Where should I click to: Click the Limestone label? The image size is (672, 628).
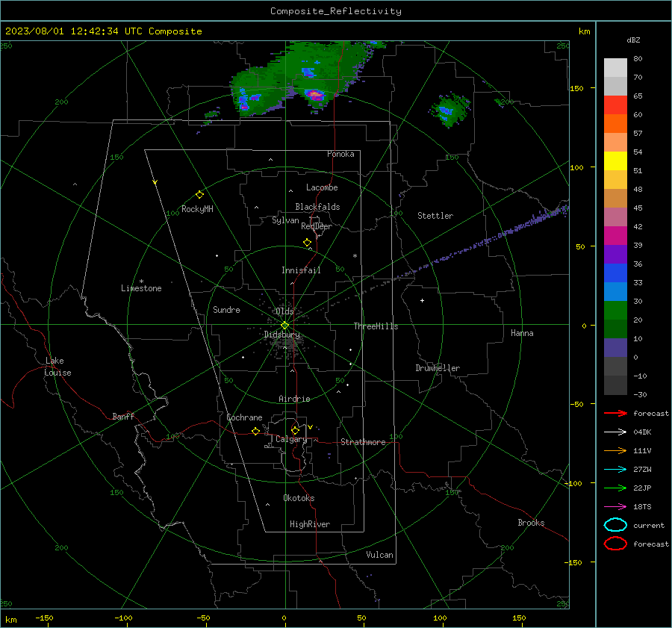(141, 288)
